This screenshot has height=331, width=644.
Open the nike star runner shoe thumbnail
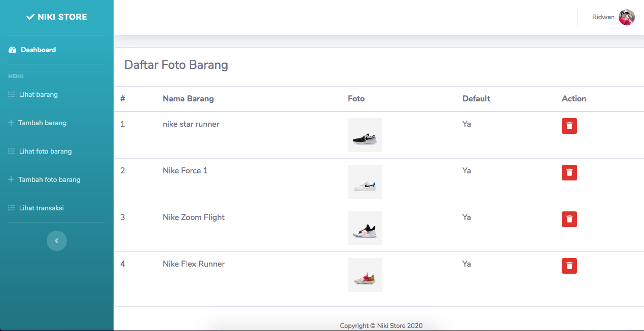pos(365,135)
